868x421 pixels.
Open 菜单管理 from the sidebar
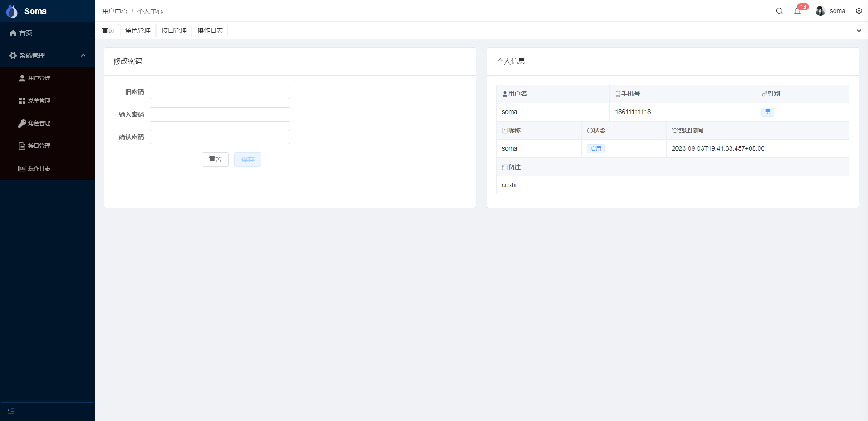pos(39,101)
